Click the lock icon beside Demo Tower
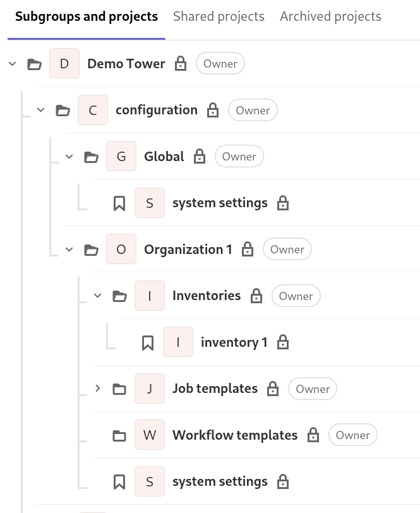420x513 pixels. [181, 64]
